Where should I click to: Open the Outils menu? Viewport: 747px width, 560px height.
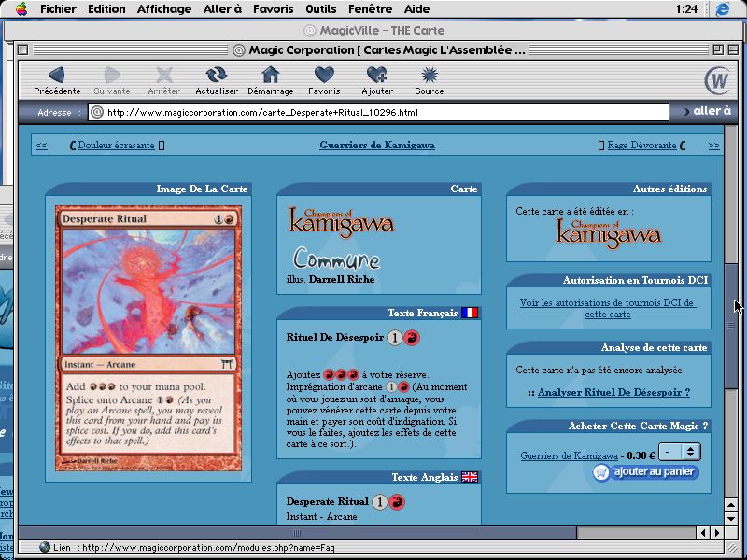(x=321, y=8)
